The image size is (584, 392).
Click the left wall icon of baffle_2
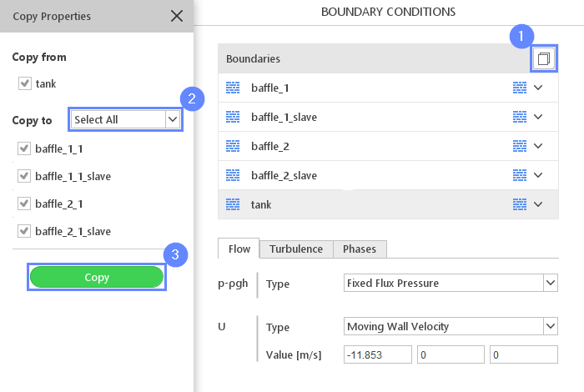point(233,146)
